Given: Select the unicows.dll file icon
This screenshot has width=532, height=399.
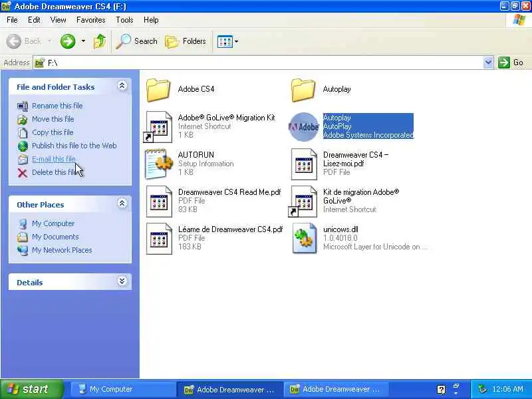Looking at the screenshot, I should click(x=304, y=238).
